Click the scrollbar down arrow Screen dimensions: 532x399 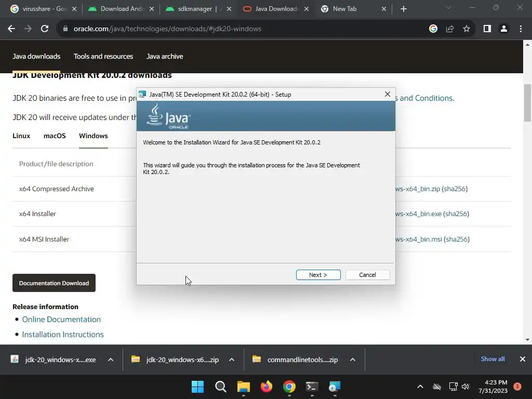tap(528, 340)
